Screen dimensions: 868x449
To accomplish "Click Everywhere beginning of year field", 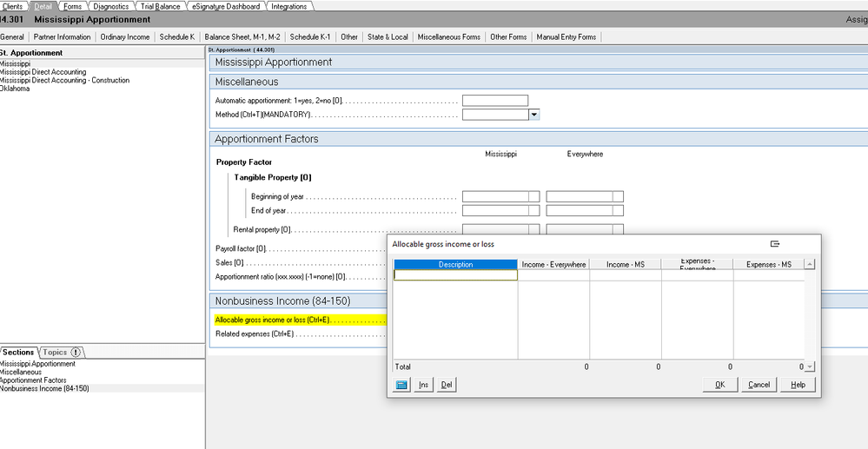I will click(x=580, y=196).
